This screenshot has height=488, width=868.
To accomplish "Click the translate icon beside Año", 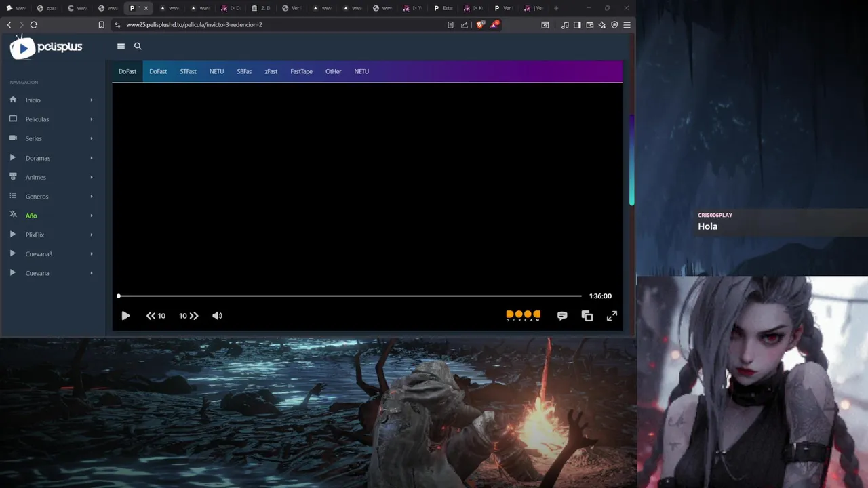I will [x=13, y=215].
